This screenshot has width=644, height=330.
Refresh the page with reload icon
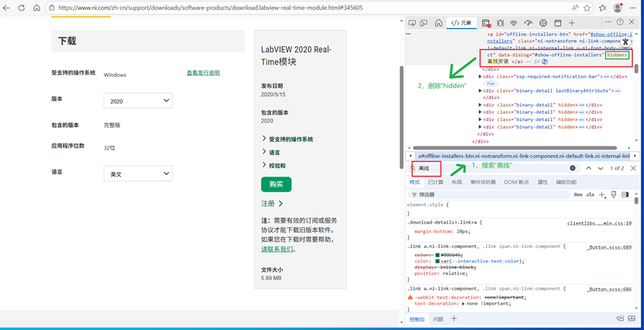point(22,7)
